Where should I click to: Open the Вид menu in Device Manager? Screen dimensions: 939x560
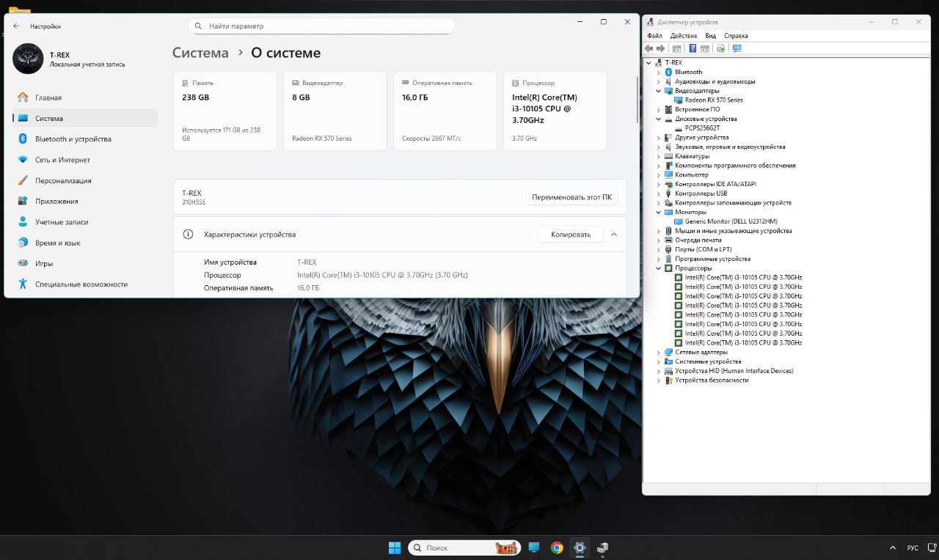[710, 35]
